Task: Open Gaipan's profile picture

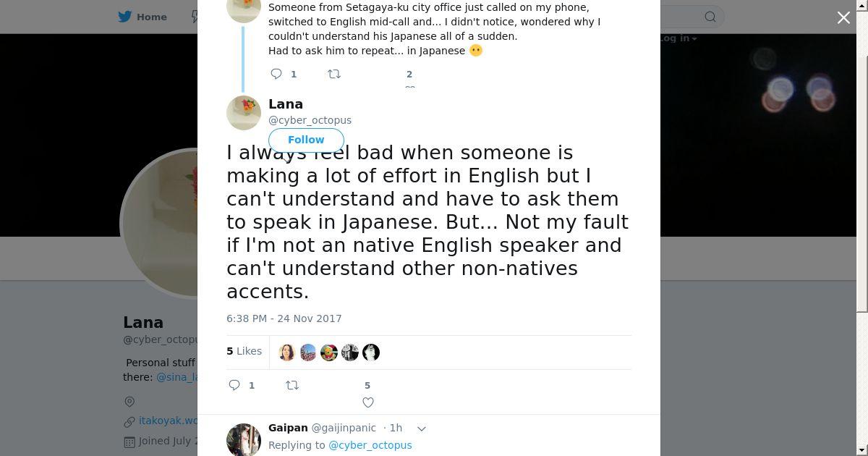Action: (x=244, y=439)
